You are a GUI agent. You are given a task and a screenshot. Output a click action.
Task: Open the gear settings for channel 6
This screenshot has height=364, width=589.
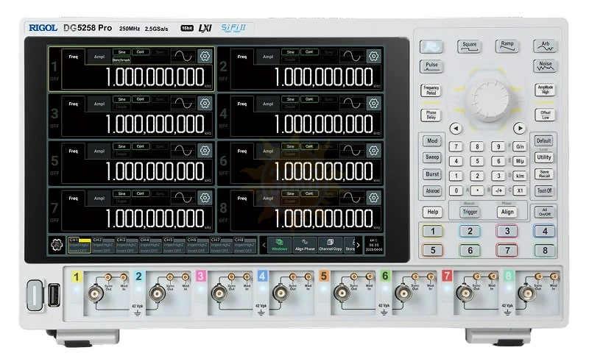(374, 151)
